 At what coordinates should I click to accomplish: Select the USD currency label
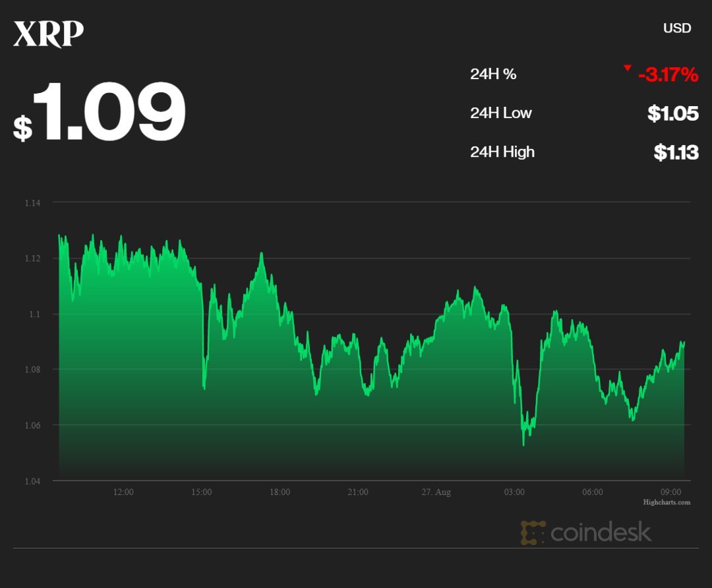tap(677, 28)
